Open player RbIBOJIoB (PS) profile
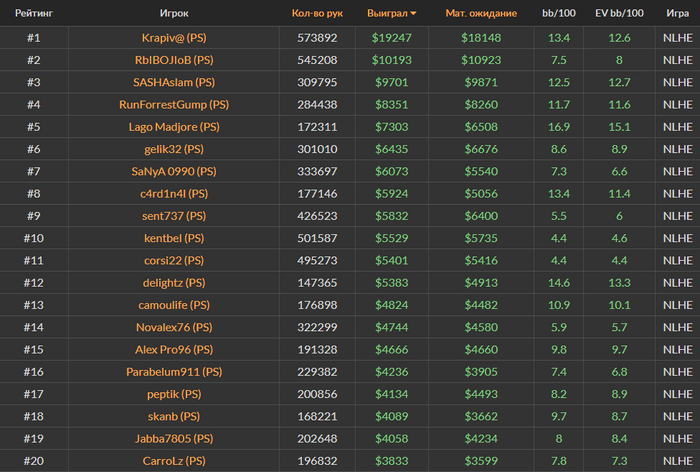Screen dimensions: 700x472 click(x=174, y=60)
